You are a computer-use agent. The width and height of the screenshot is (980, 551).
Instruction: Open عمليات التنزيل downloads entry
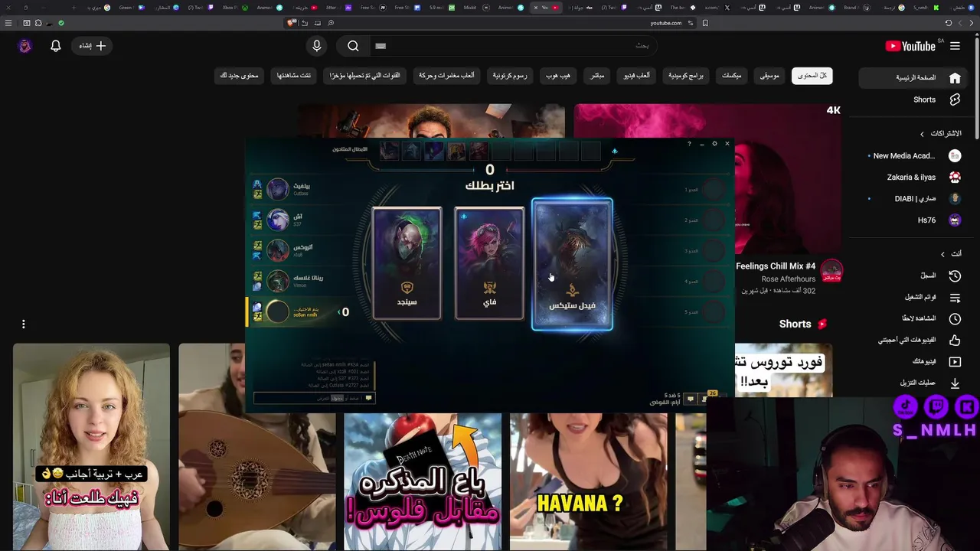pos(915,383)
